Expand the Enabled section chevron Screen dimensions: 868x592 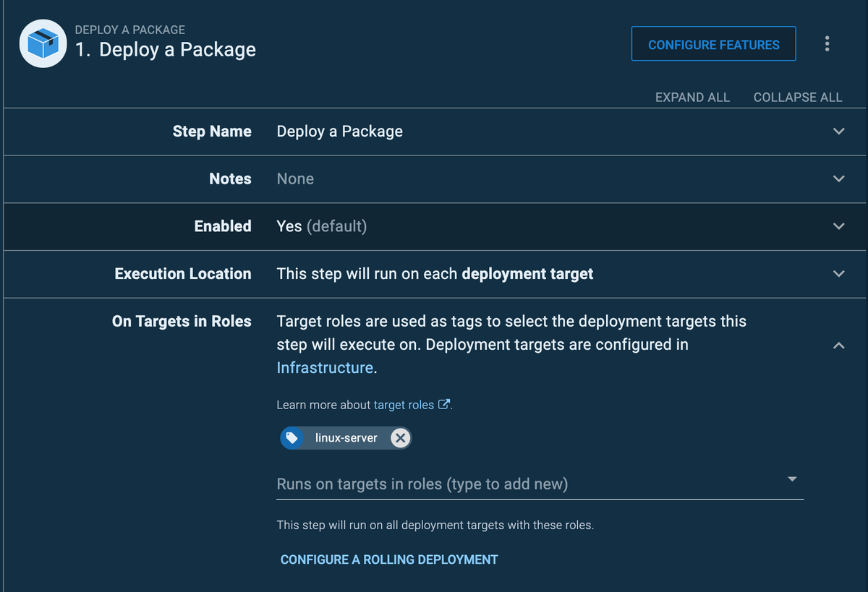pos(838,226)
